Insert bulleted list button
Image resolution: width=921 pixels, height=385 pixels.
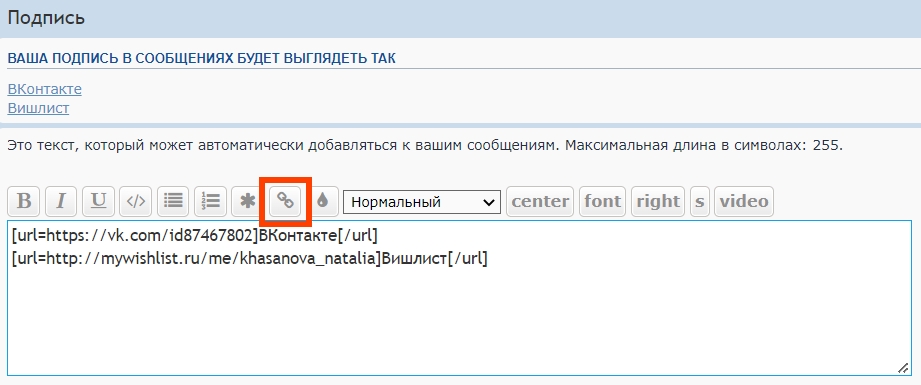point(173,202)
